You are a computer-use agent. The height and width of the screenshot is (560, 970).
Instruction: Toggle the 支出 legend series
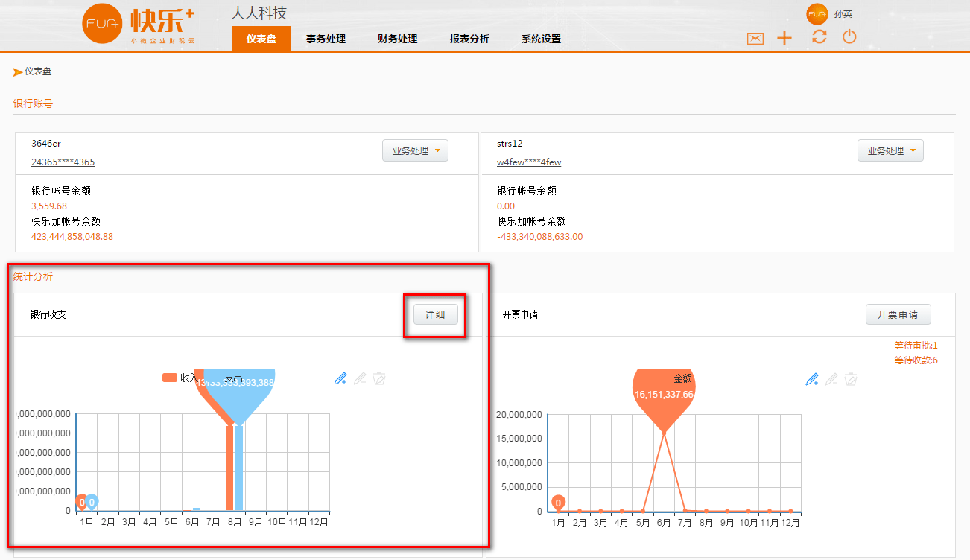[x=233, y=378]
